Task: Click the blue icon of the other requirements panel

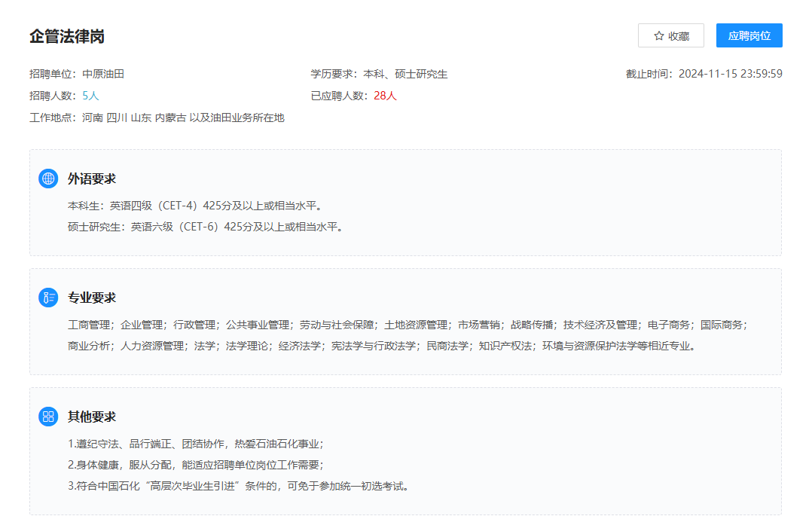Action: pos(50,415)
